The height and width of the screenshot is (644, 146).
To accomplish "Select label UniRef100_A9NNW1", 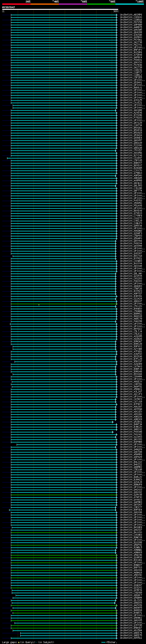I will tap(131, 550).
